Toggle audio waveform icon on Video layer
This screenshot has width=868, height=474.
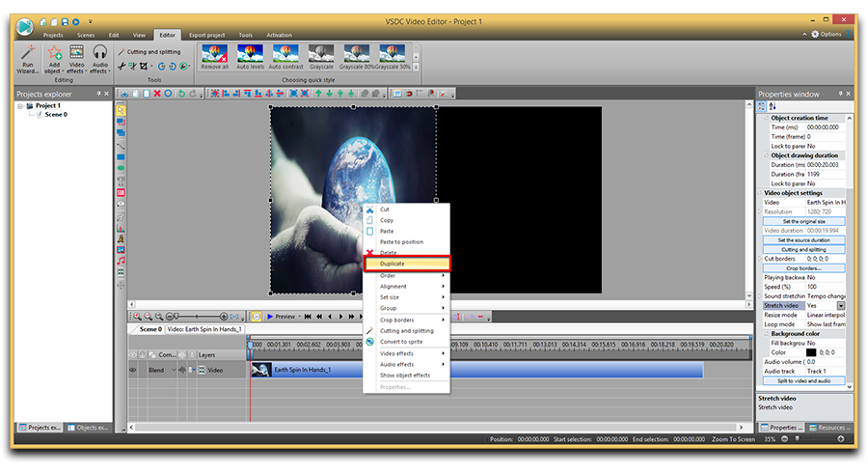pyautogui.click(x=181, y=370)
